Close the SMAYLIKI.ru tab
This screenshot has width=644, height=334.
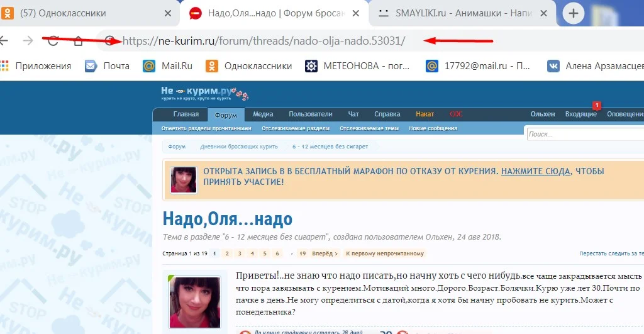pyautogui.click(x=543, y=14)
